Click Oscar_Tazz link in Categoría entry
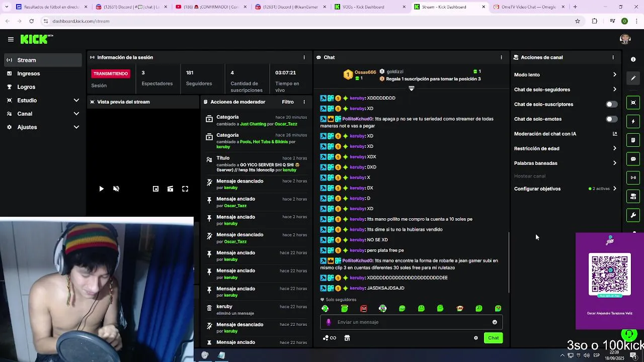Image resolution: width=644 pixels, height=362 pixels. pyautogui.click(x=286, y=124)
